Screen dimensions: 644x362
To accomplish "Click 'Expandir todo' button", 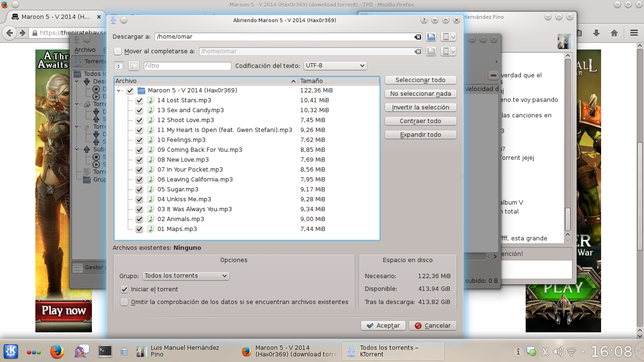I will 421,135.
